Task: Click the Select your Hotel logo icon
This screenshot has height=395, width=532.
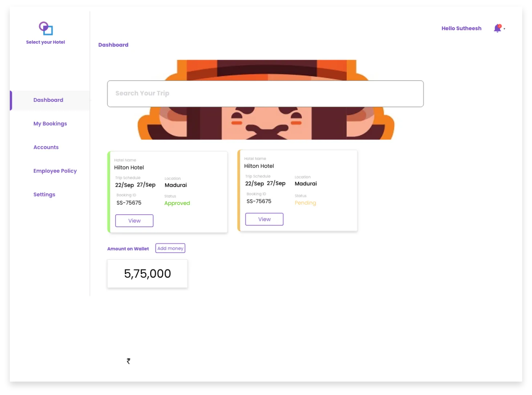Action: pos(46,28)
